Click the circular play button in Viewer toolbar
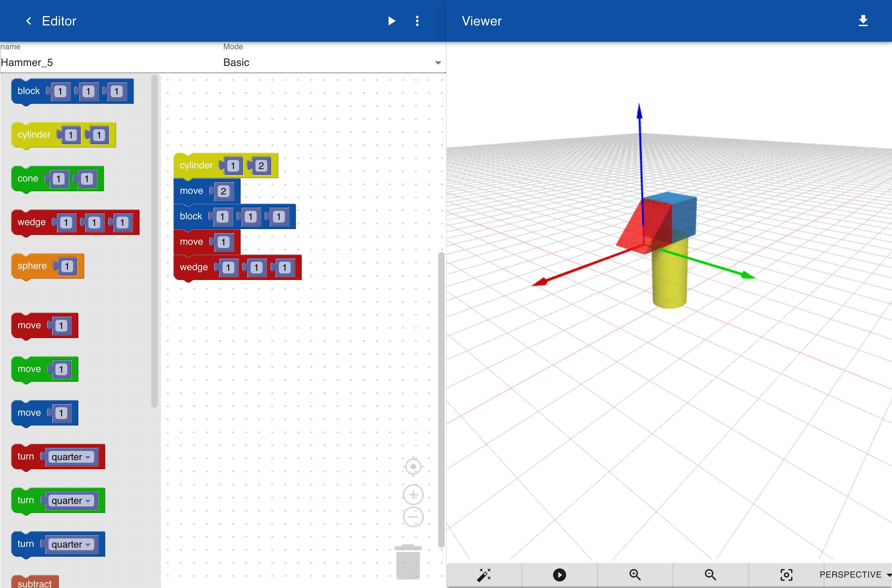Image resolution: width=892 pixels, height=588 pixels. click(x=559, y=575)
